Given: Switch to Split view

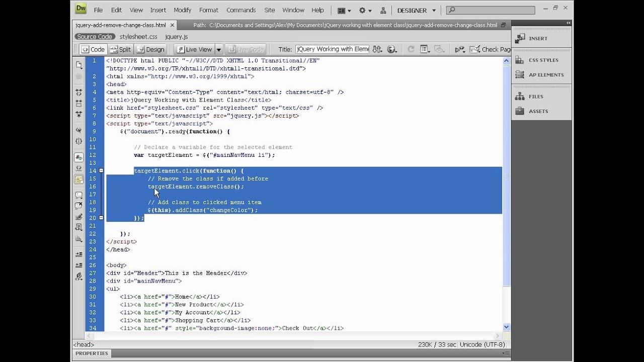Looking at the screenshot, I should click(121, 49).
